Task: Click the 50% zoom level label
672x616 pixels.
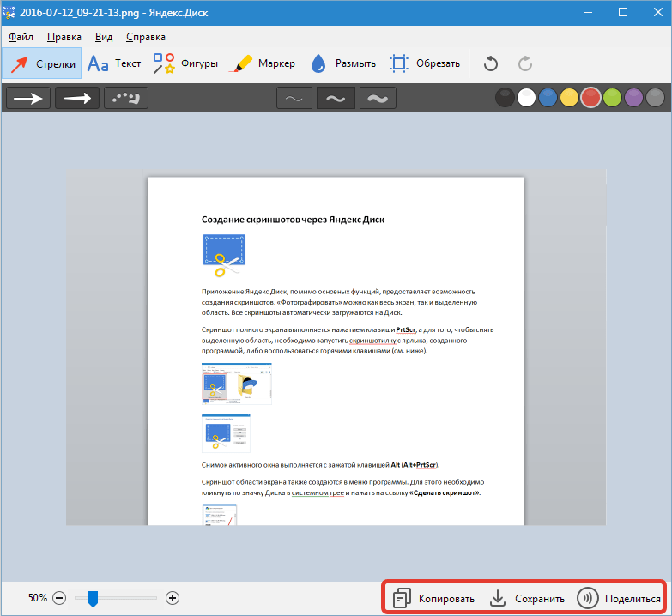Action: tap(37, 598)
